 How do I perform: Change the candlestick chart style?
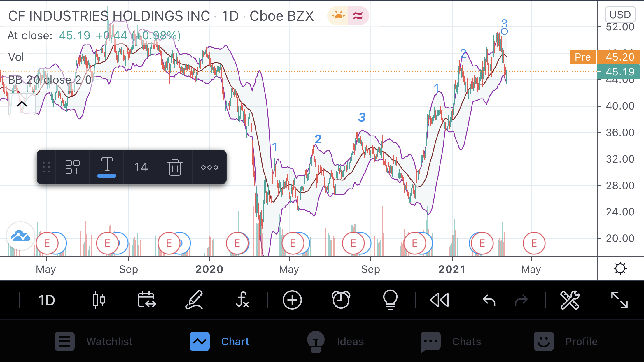click(x=99, y=300)
